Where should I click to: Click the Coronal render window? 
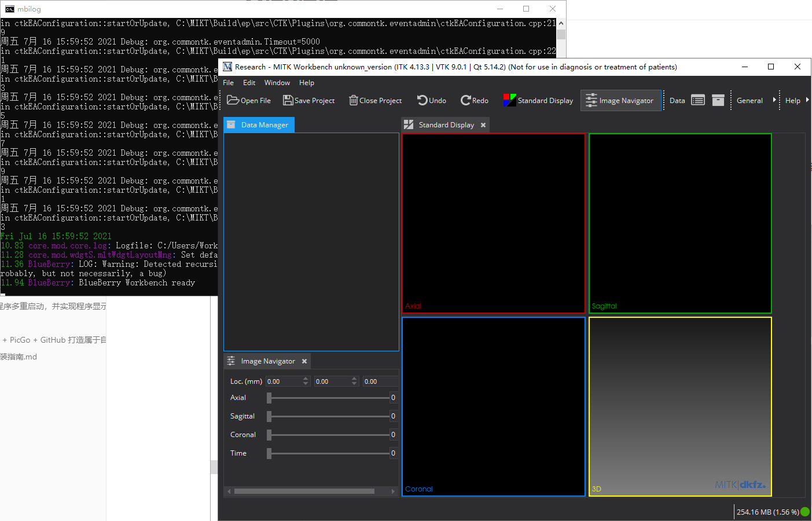point(494,406)
